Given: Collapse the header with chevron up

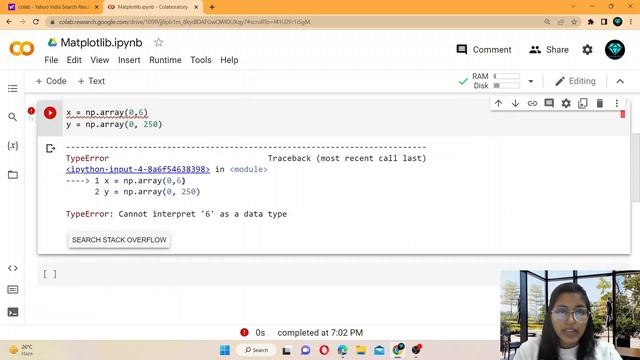Looking at the screenshot, I should [620, 81].
